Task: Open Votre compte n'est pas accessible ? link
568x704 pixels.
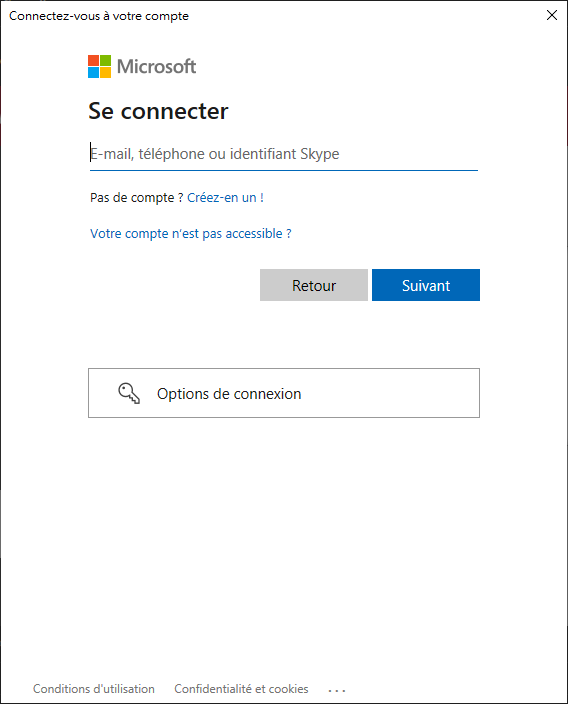Action: tap(191, 233)
